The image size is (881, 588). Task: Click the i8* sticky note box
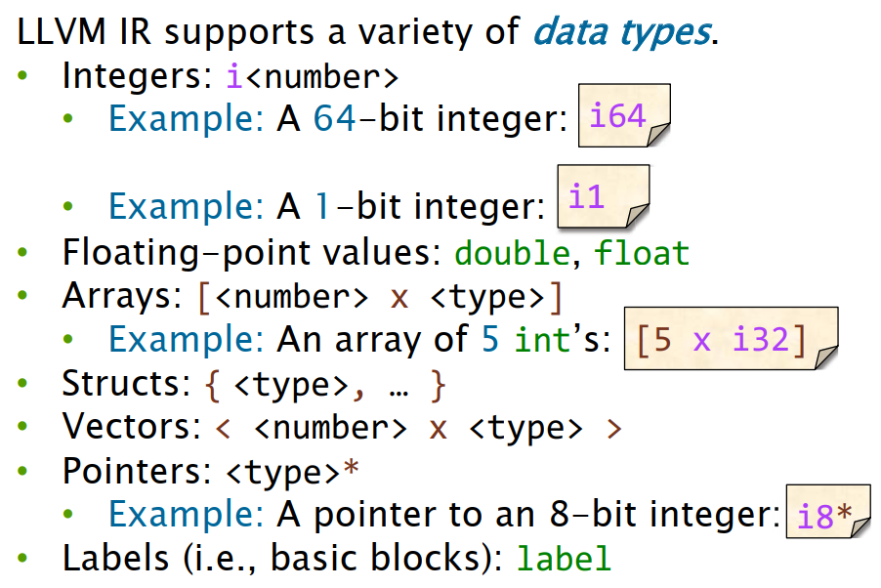click(x=827, y=515)
